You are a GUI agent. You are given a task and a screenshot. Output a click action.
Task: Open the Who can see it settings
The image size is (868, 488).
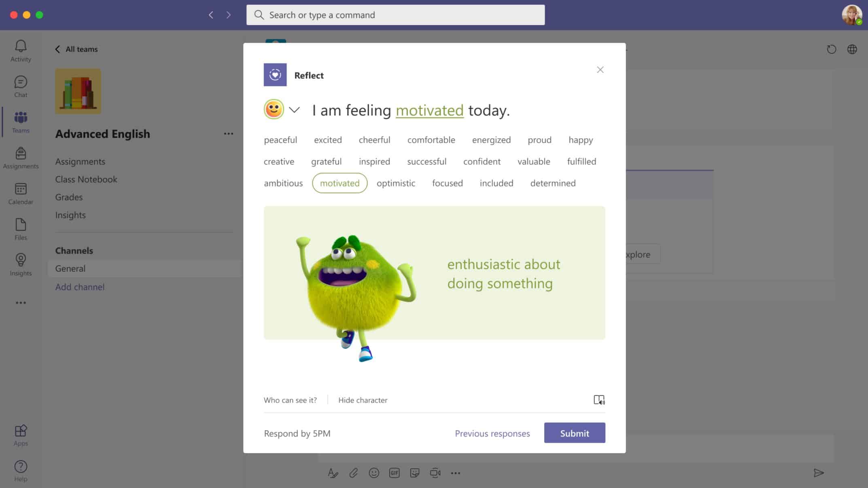pos(290,400)
